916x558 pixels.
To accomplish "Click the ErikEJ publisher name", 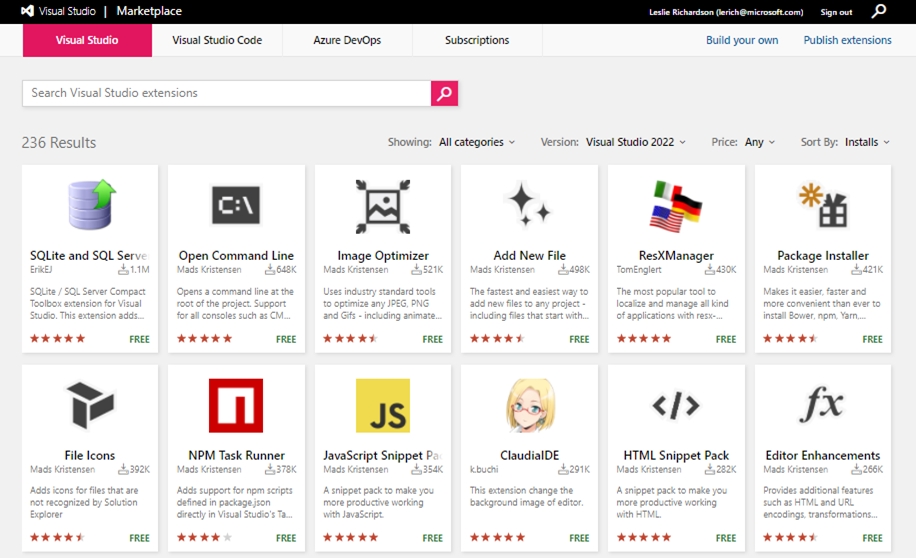I will [41, 269].
